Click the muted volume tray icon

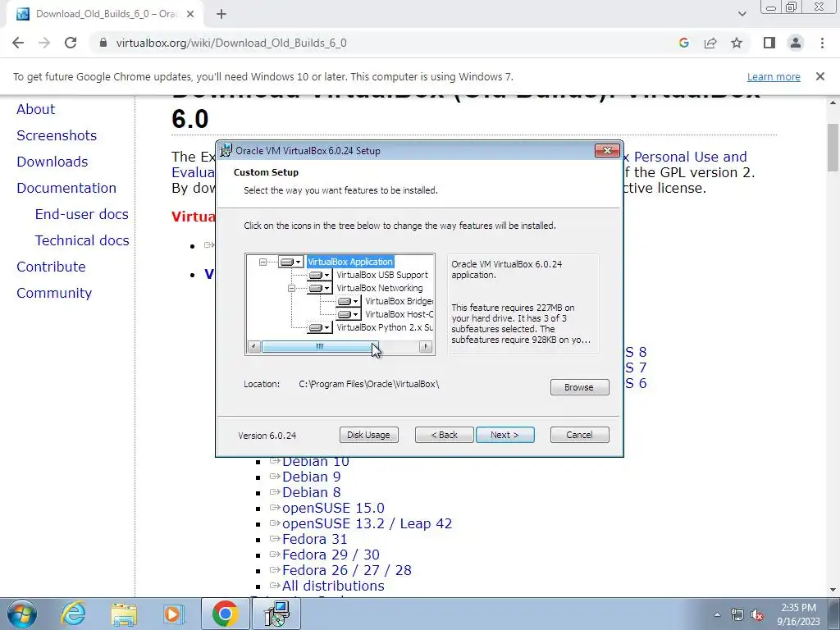[x=757, y=615]
